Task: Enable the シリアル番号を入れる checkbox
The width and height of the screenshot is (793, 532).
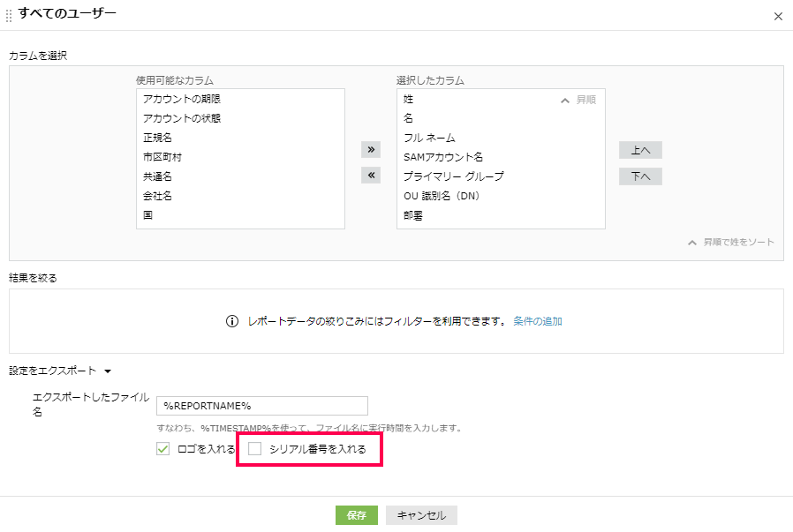Action: click(x=255, y=449)
